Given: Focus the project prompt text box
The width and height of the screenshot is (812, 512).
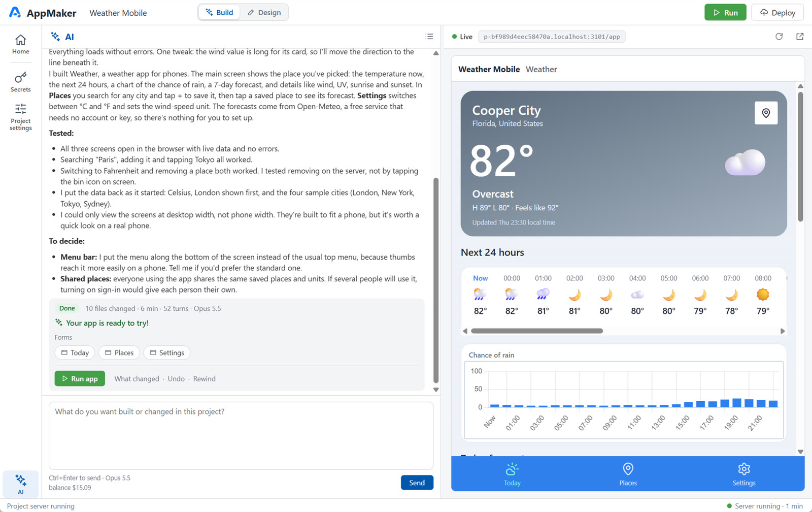Looking at the screenshot, I should coord(241,436).
